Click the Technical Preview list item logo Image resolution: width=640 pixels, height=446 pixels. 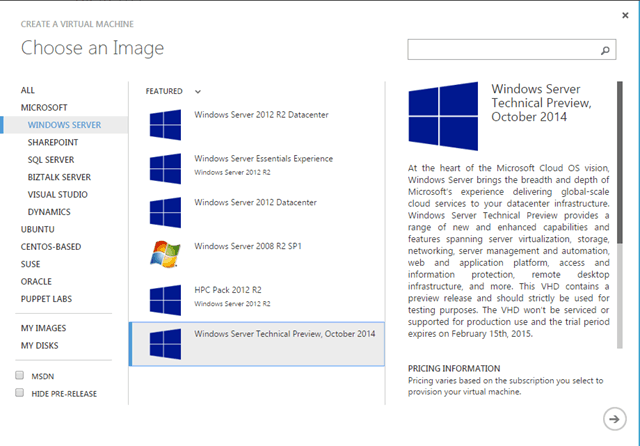coord(165,344)
